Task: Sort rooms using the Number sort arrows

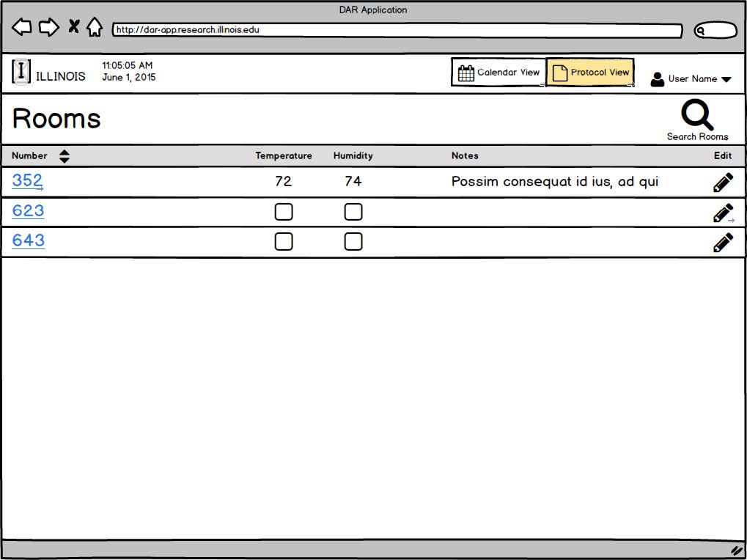Action: [x=65, y=156]
